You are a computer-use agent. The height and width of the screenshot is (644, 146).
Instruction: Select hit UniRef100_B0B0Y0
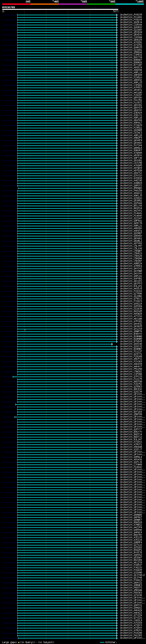(x=131, y=334)
